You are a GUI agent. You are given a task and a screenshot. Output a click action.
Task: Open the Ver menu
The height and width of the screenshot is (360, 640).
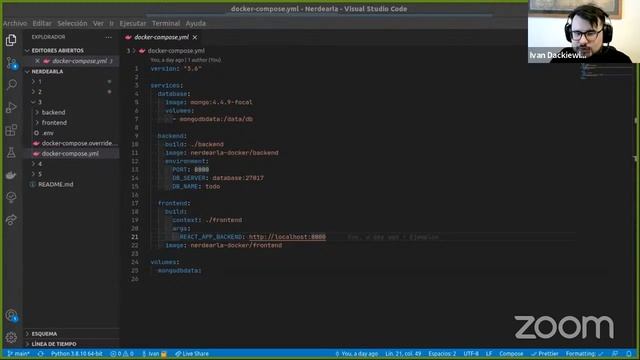coord(98,23)
